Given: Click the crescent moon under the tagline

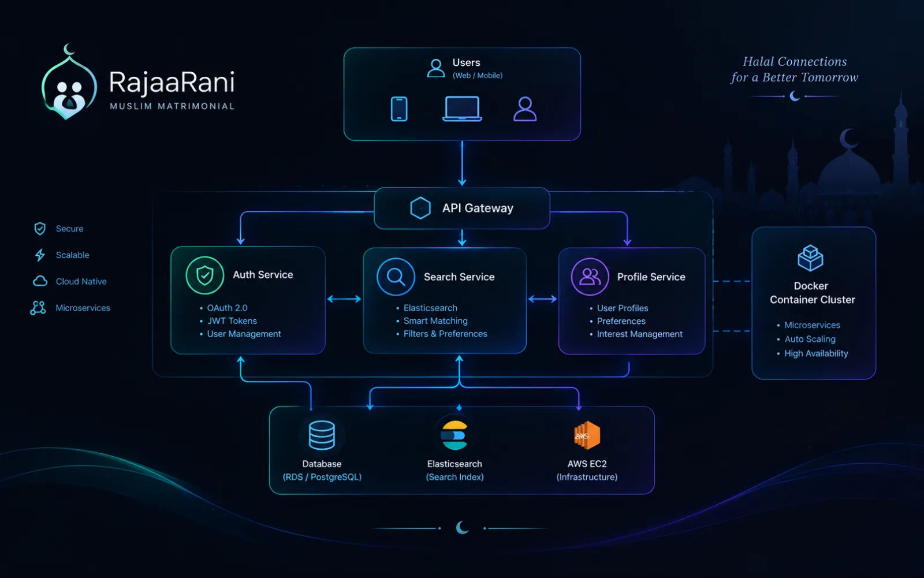Looking at the screenshot, I should pos(795,96).
